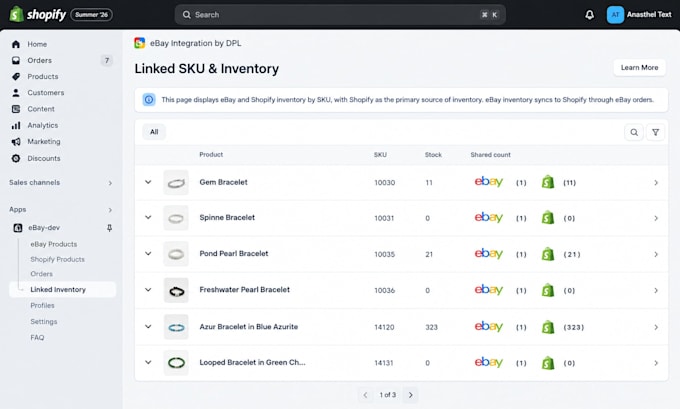Open Settings under eBay-dev
The image size is (680, 409).
pos(44,321)
